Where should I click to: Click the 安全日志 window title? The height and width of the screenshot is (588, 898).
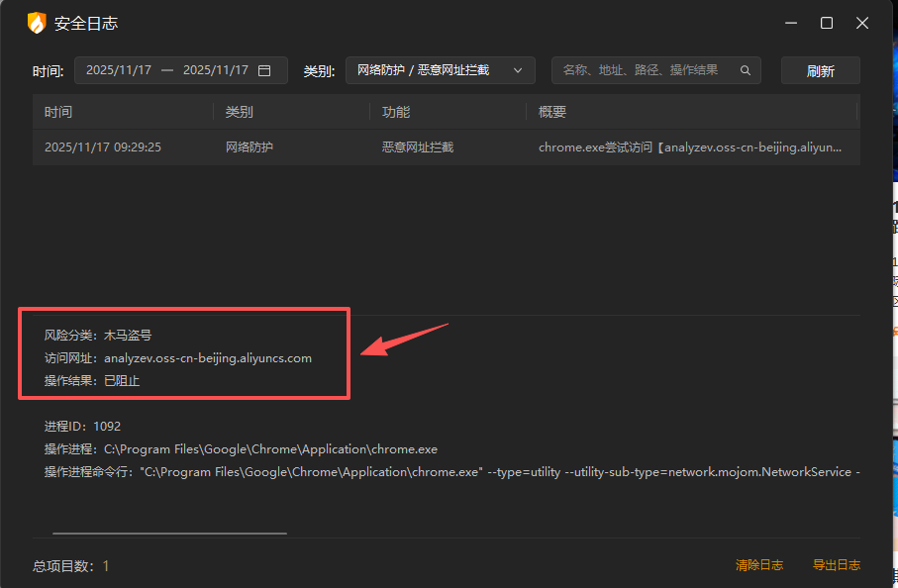point(86,23)
